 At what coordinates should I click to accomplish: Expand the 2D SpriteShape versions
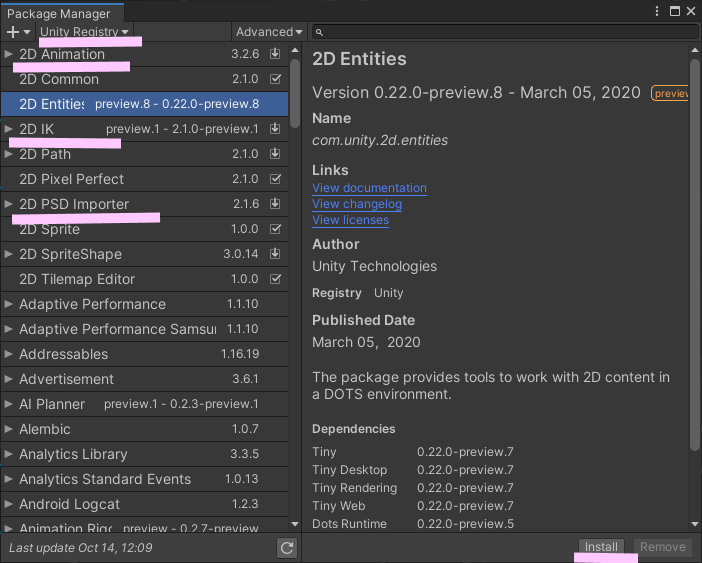(8, 254)
